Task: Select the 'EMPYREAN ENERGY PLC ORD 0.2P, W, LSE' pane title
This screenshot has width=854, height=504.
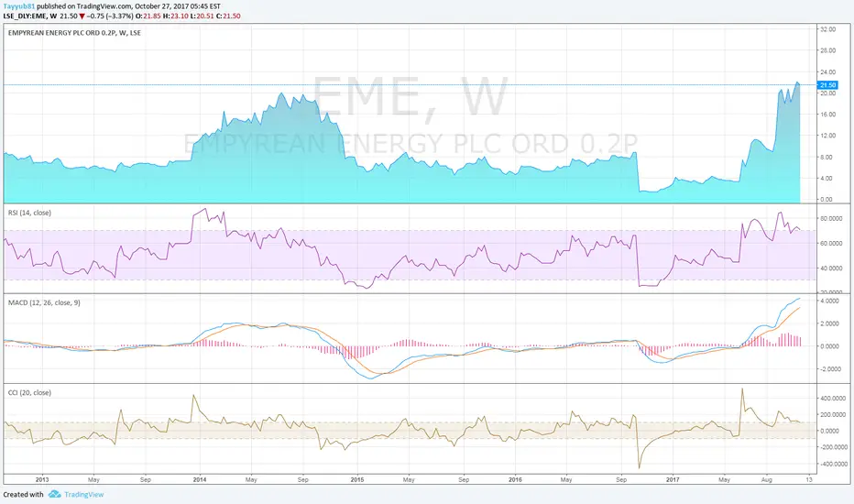Action: pyautogui.click(x=74, y=33)
